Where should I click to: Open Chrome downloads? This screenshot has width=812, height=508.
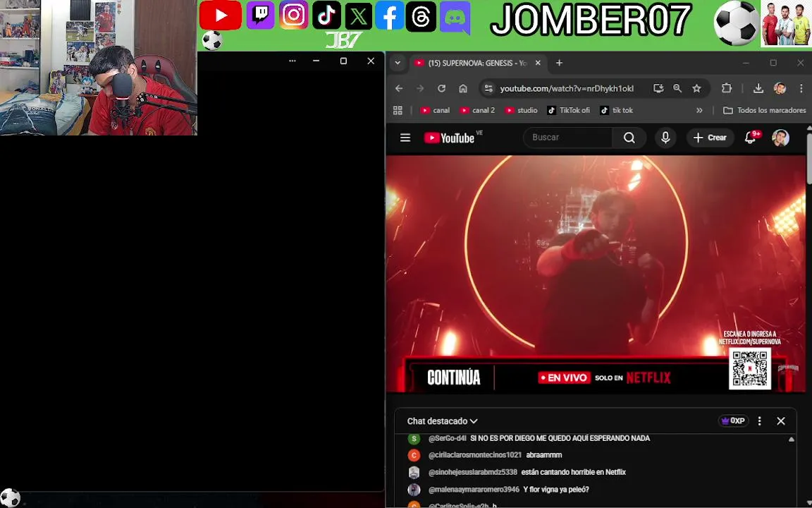[x=758, y=89]
